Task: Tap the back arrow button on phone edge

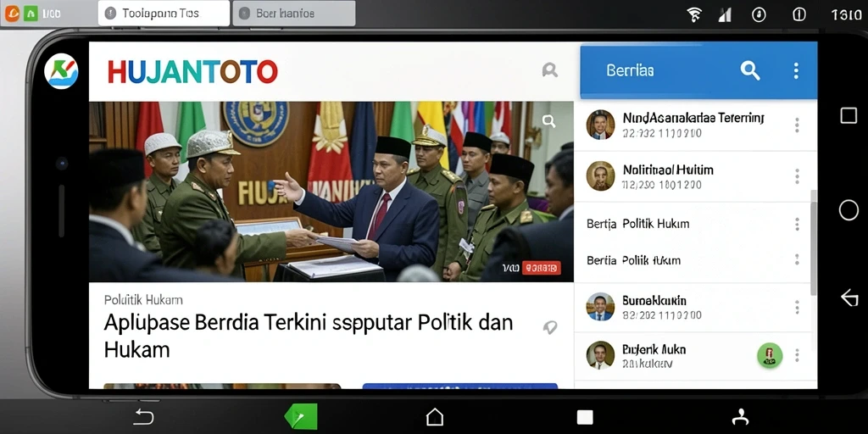Action: [x=849, y=298]
